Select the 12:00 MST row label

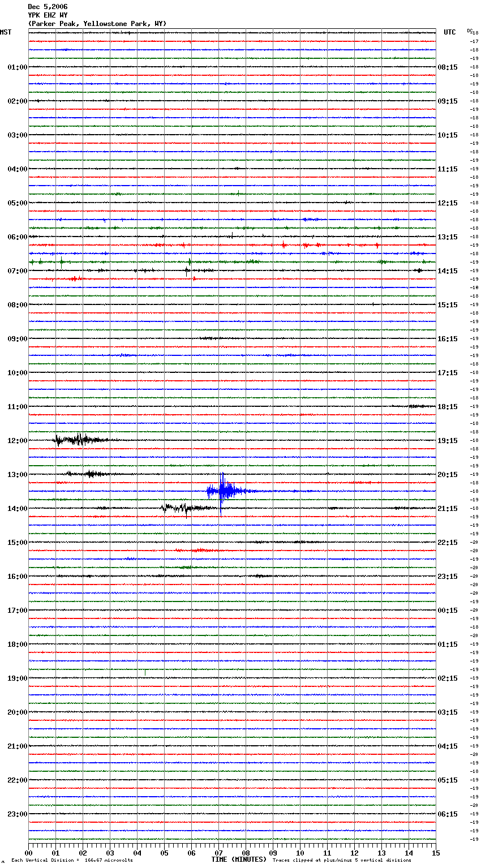coord(18,441)
